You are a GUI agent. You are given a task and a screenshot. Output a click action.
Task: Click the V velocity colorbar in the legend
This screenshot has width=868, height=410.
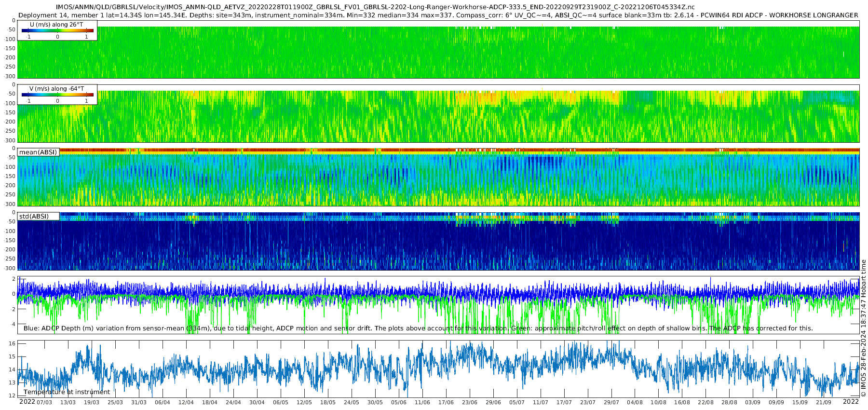[57, 95]
